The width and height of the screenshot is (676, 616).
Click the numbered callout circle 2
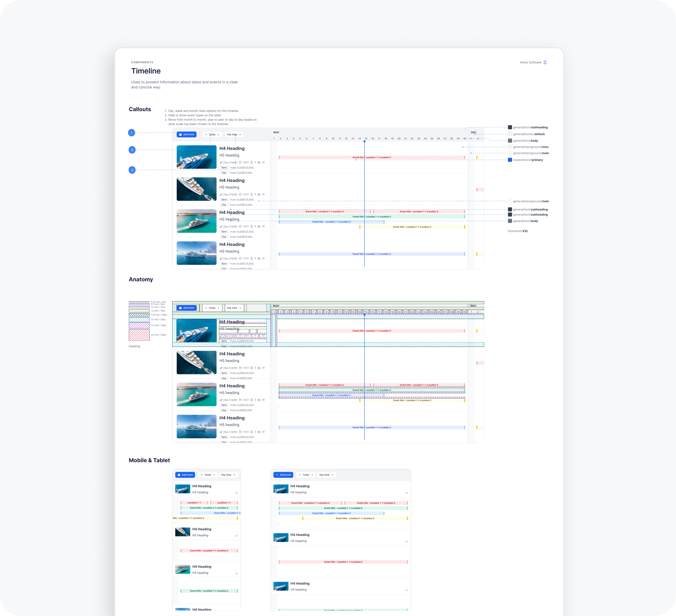tap(132, 150)
